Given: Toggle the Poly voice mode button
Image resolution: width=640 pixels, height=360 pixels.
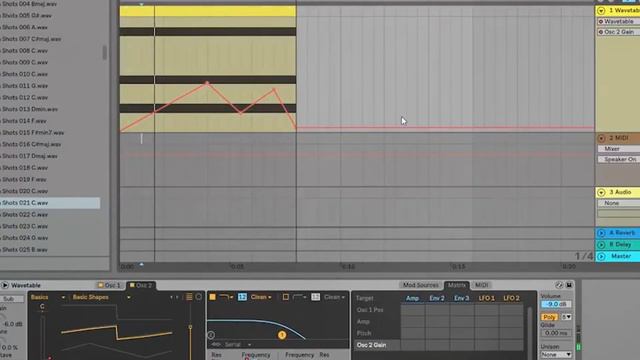Looking at the screenshot, I should coord(549,317).
